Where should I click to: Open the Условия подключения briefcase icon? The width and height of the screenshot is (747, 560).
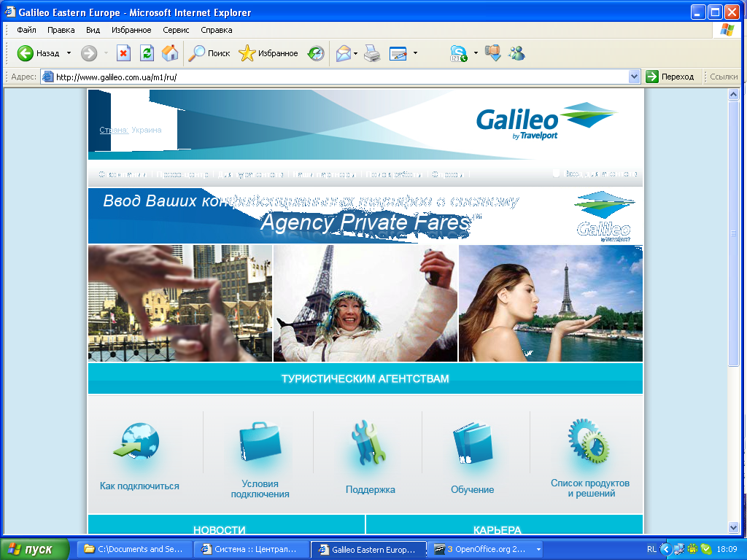click(260, 441)
